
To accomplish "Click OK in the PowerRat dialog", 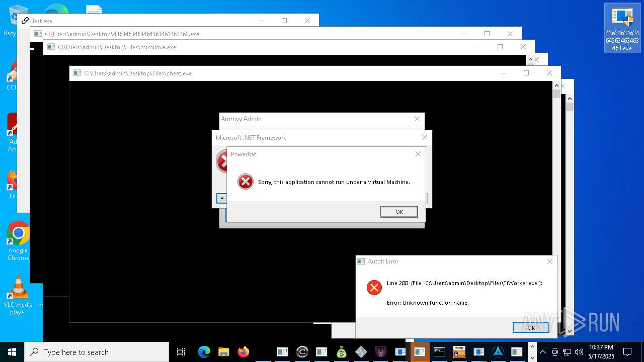I will coord(399,212).
